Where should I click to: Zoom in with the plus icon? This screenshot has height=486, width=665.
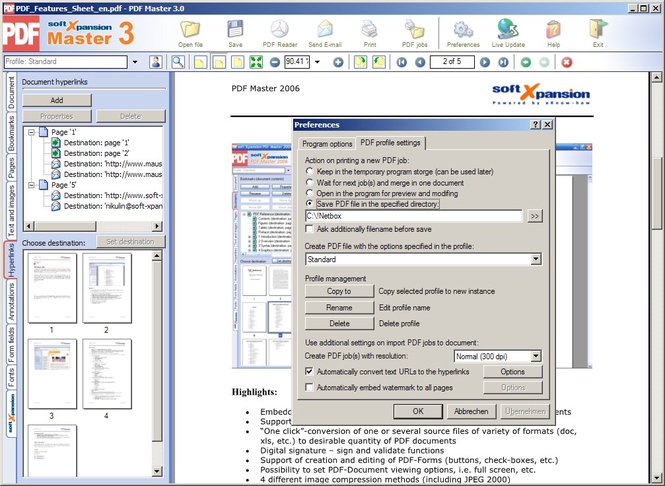[x=338, y=62]
